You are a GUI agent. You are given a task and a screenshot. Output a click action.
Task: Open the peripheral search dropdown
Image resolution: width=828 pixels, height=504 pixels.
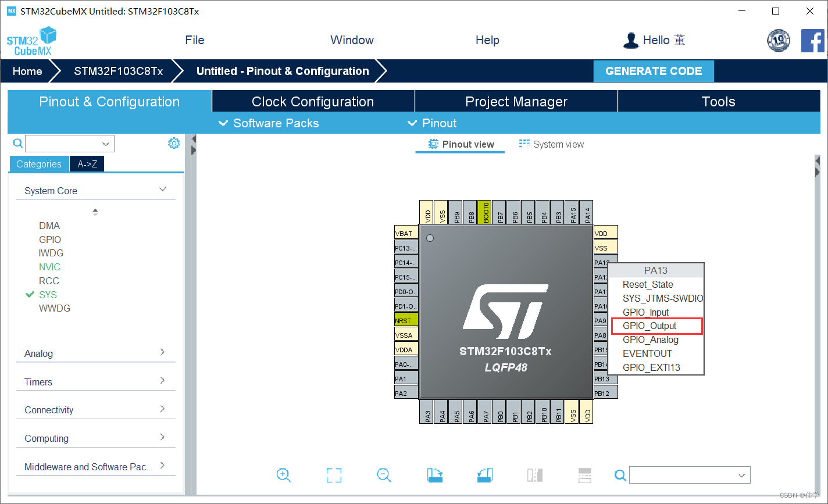tap(105, 143)
